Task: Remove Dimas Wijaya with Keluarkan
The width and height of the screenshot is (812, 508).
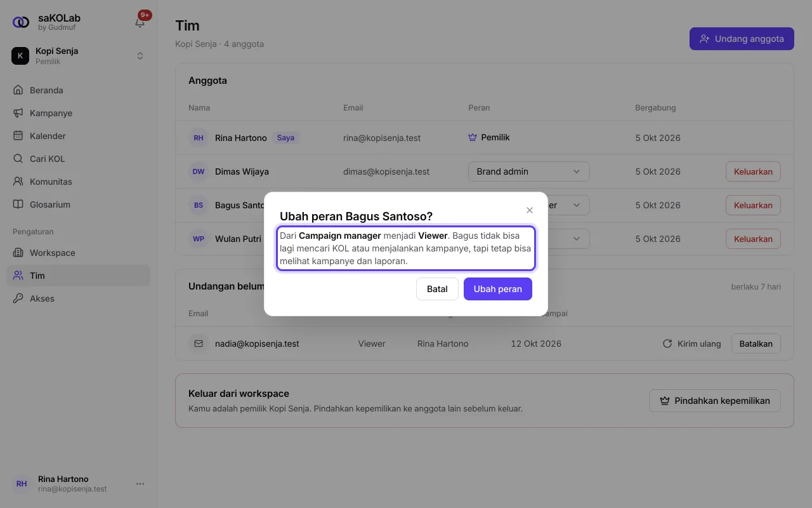Action: tap(753, 171)
